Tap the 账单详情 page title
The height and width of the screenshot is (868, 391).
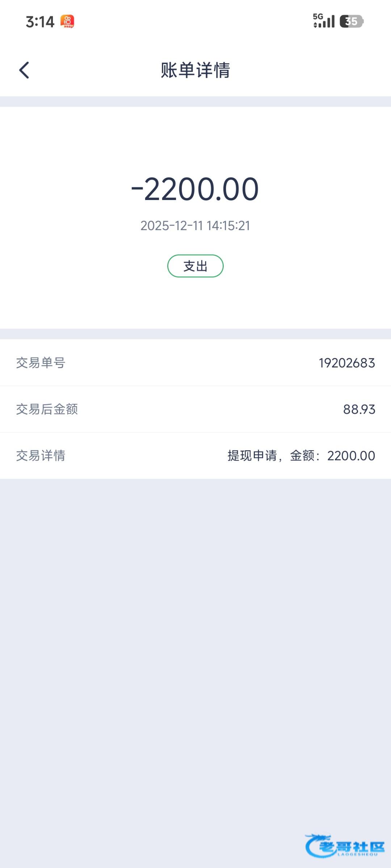[195, 70]
